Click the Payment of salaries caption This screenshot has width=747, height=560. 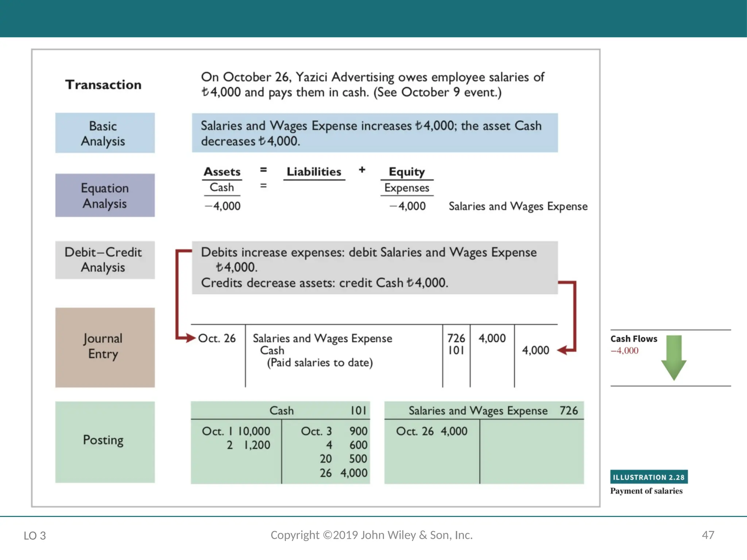[x=646, y=491]
